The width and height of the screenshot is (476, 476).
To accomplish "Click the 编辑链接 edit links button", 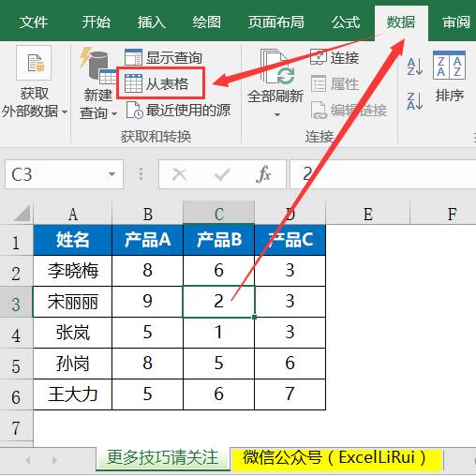I will (349, 110).
